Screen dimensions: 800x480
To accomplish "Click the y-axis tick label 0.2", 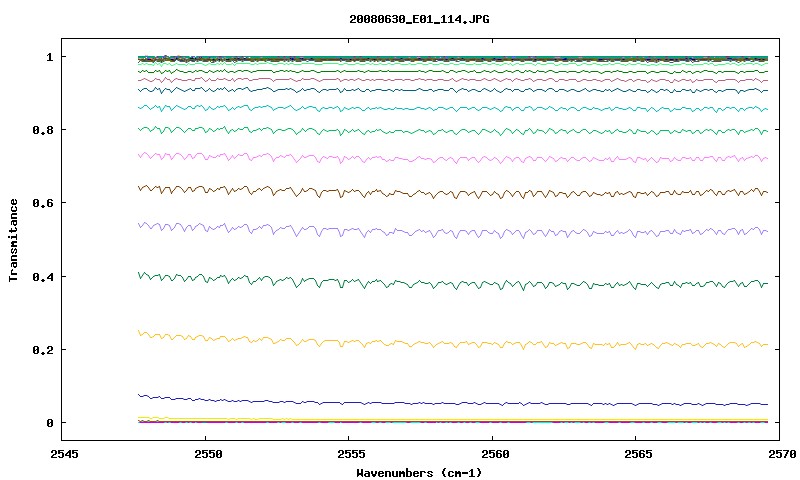I will click(43, 349).
